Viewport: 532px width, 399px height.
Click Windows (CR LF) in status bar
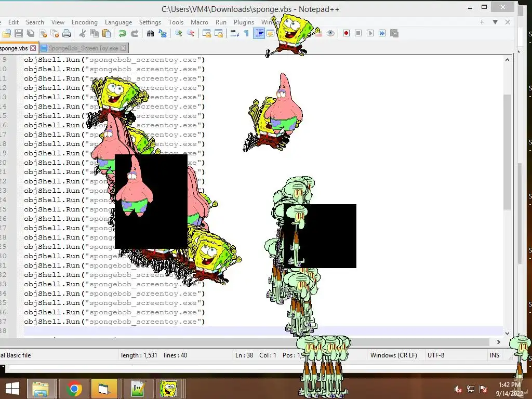pyautogui.click(x=394, y=355)
